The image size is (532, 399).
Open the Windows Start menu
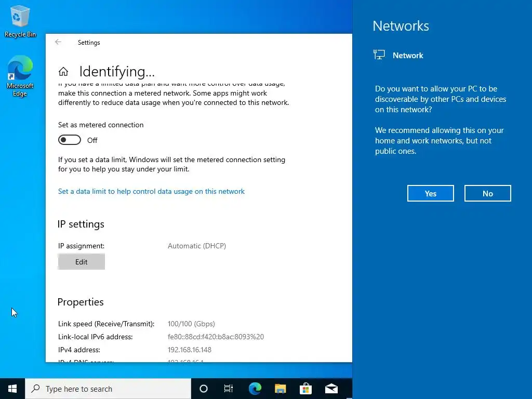click(x=12, y=389)
